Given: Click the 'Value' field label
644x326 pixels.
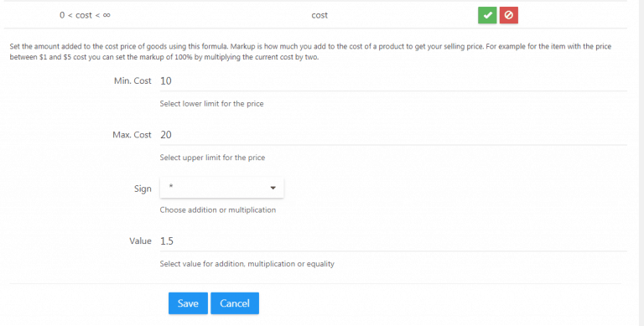Looking at the screenshot, I should coord(141,241).
